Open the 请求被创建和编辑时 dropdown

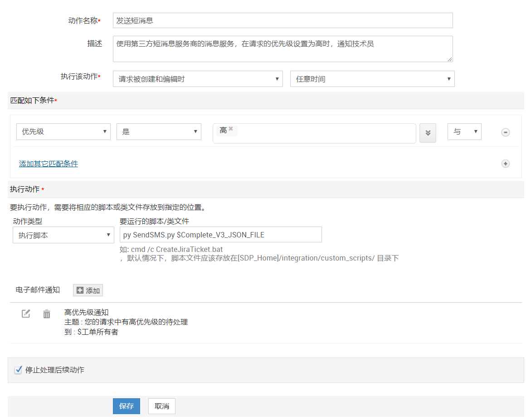pyautogui.click(x=198, y=79)
